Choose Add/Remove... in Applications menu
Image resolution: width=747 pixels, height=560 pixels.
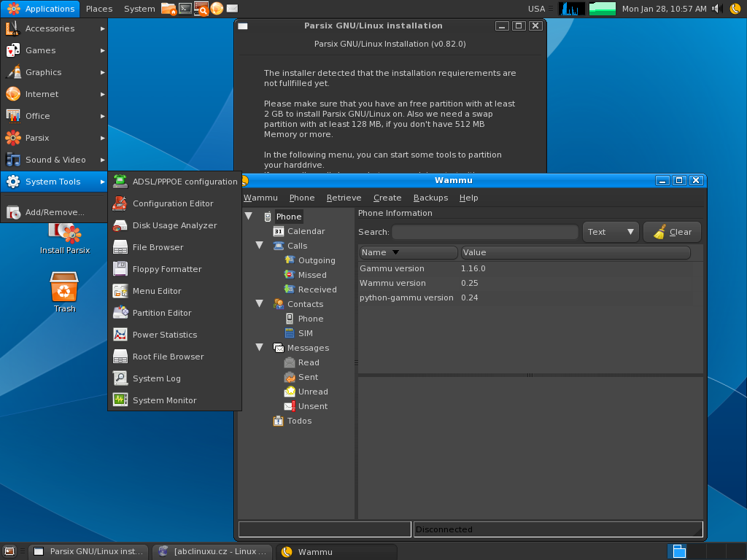click(x=54, y=212)
